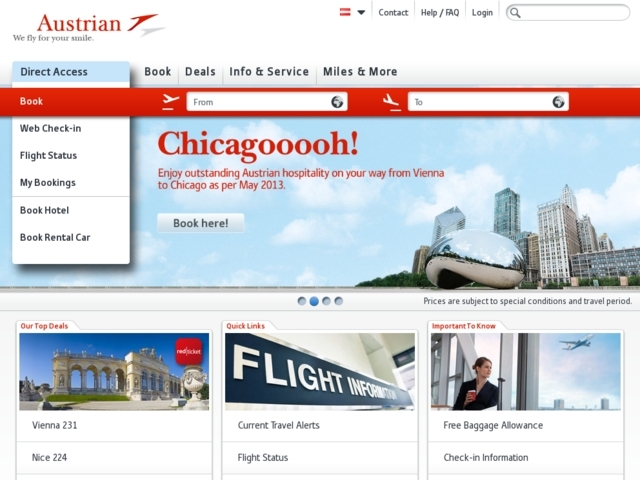Screen dimensions: 640x480
Task: Open the Info & Service menu
Action: (269, 71)
